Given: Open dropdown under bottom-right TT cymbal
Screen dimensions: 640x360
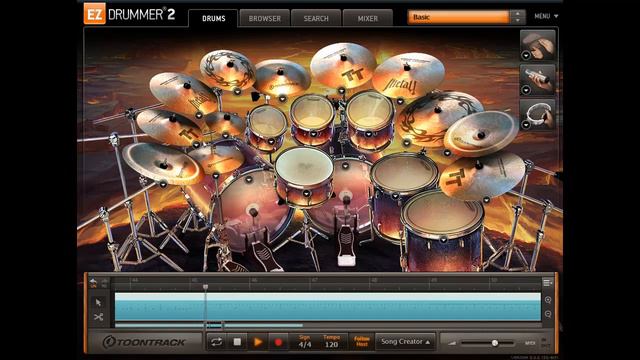Looking at the screenshot, I should point(486,200).
